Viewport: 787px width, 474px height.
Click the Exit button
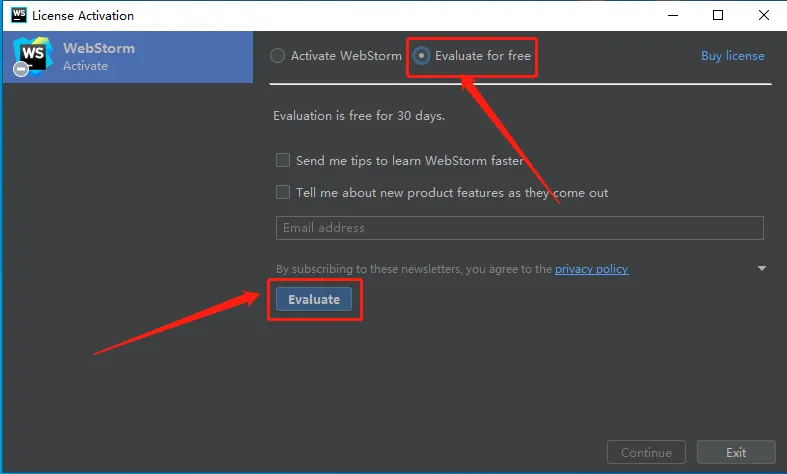[x=736, y=452]
